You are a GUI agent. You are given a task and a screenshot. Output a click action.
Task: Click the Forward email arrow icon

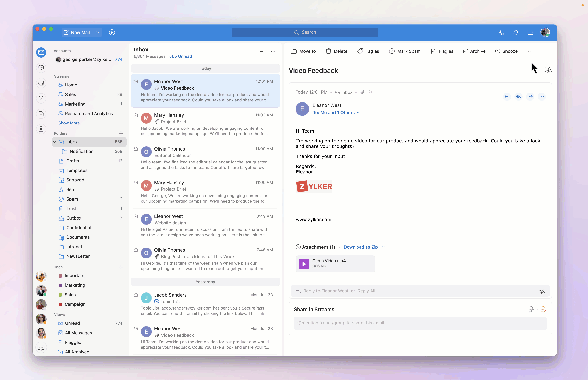click(530, 97)
